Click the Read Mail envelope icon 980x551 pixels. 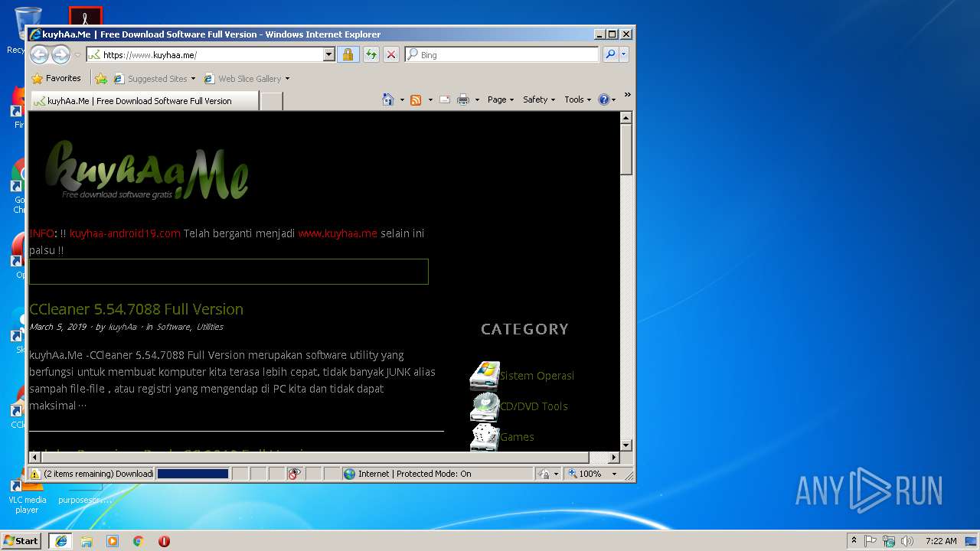click(x=445, y=99)
